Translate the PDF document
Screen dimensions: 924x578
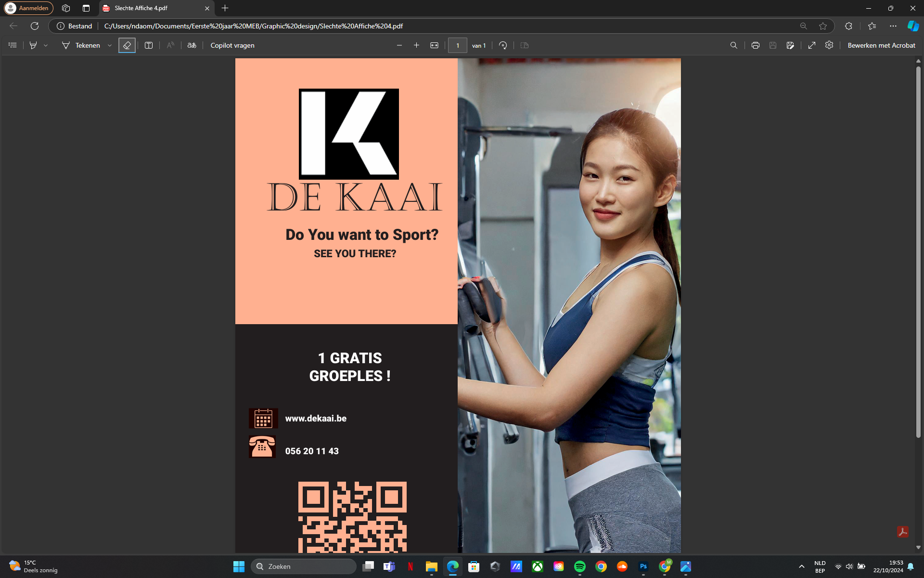pyautogui.click(x=191, y=45)
